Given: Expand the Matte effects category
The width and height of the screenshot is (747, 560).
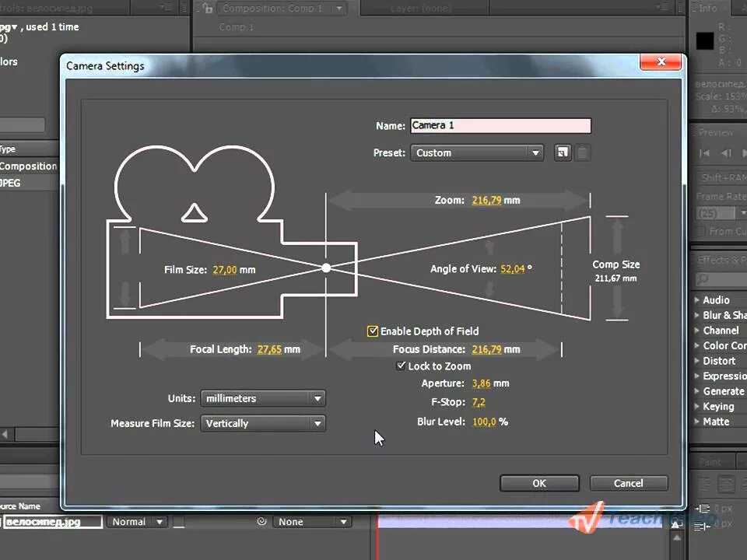Looking at the screenshot, I should click(697, 422).
